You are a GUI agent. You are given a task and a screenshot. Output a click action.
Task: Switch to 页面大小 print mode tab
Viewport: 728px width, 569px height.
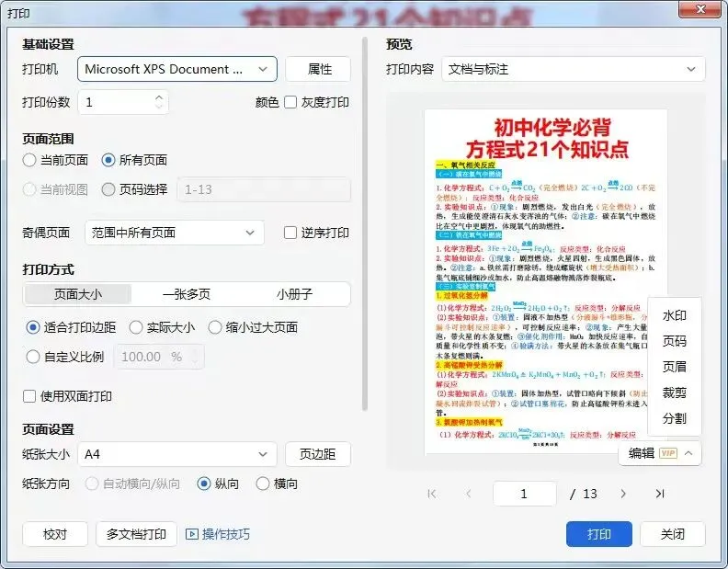(78, 294)
